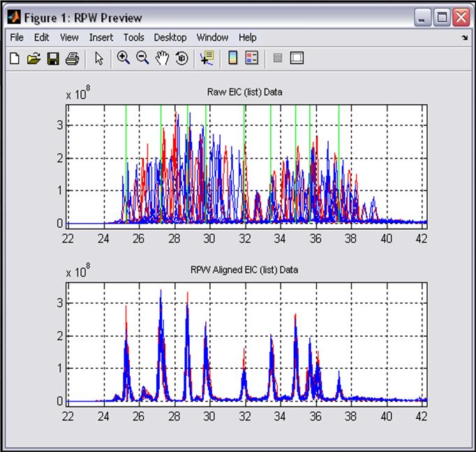Expand the Desktop menu
Image resolution: width=476 pixels, height=452 pixels.
[170, 38]
